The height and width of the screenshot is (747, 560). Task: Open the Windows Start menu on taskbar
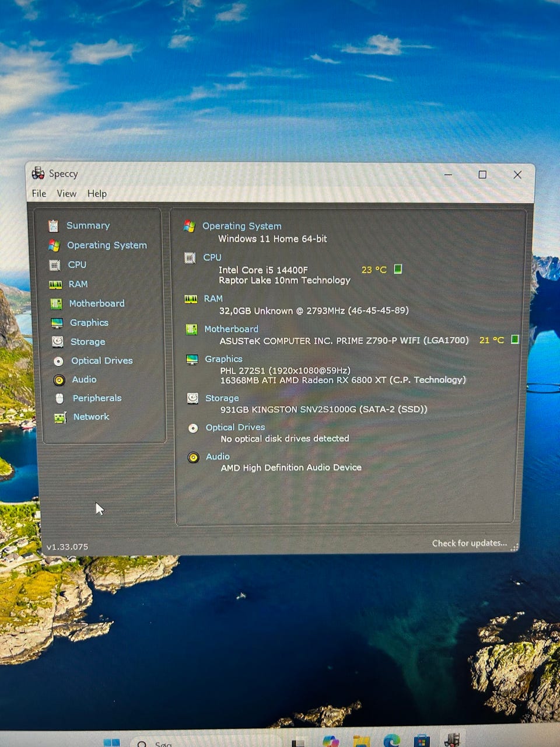(x=111, y=743)
